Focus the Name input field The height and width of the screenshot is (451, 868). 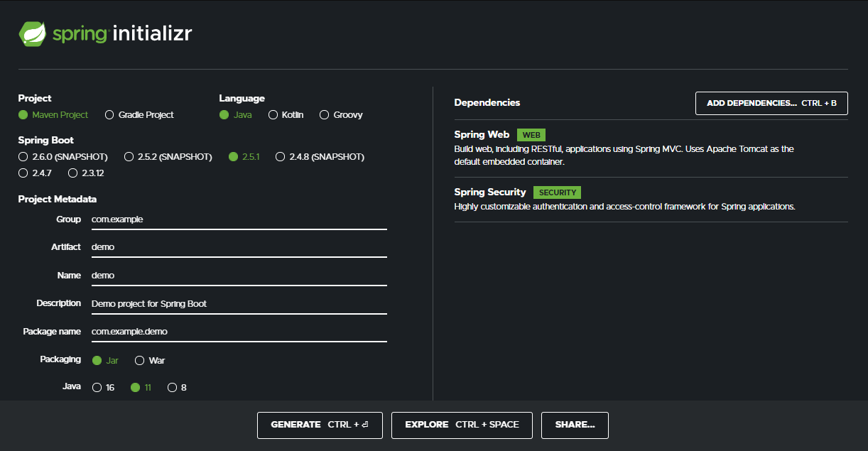239,276
